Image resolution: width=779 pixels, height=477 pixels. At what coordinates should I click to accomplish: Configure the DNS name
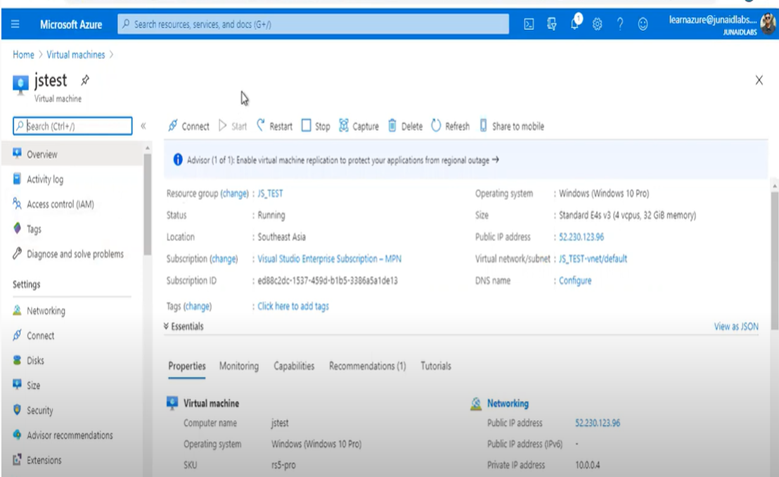click(575, 280)
